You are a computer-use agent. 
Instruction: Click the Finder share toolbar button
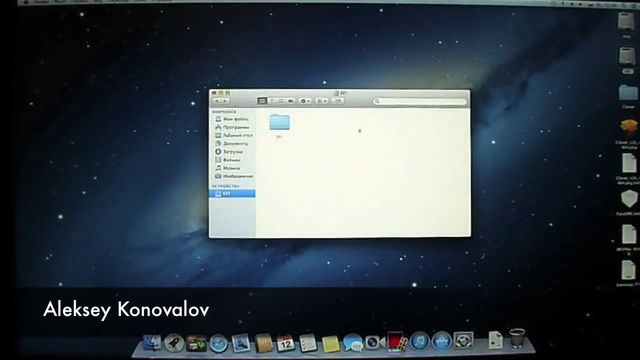[338, 101]
